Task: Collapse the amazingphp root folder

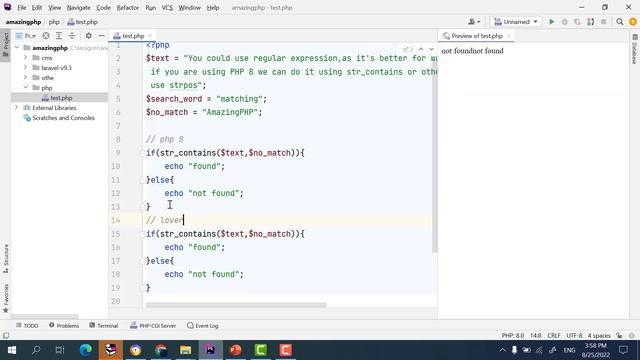Action: click(x=17, y=48)
